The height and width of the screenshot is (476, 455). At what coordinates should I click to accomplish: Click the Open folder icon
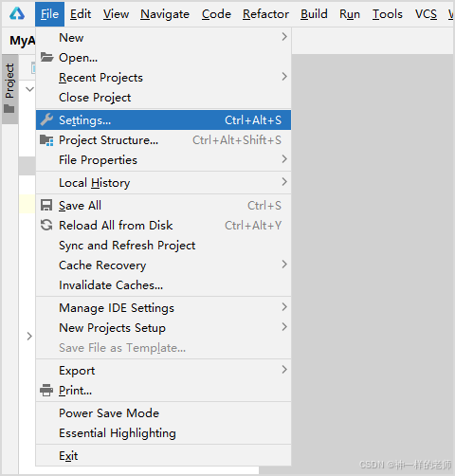46,57
